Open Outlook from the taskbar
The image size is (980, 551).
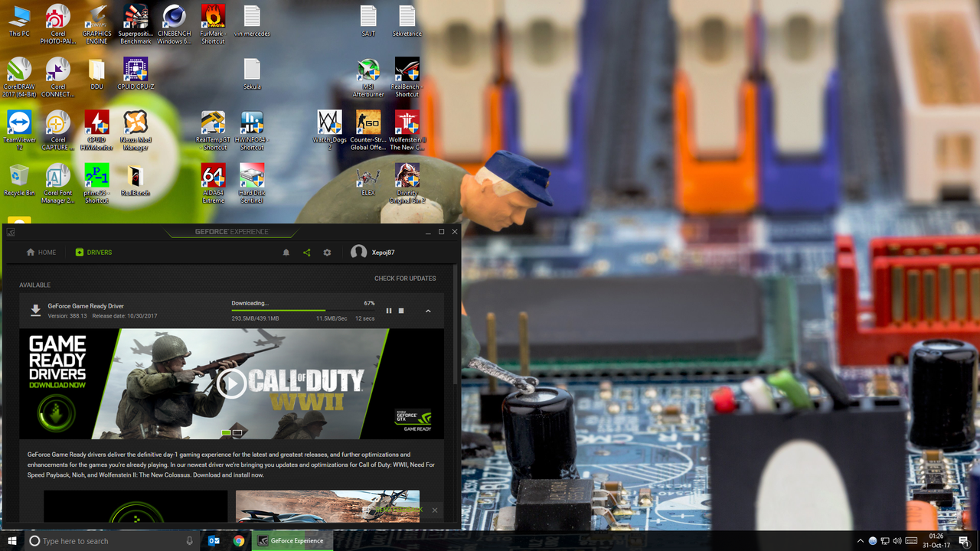pyautogui.click(x=214, y=540)
